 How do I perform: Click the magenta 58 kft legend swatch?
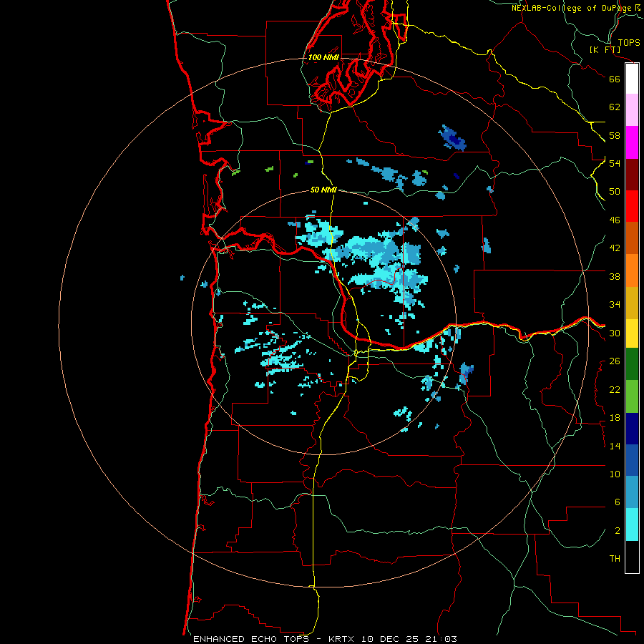[632, 142]
